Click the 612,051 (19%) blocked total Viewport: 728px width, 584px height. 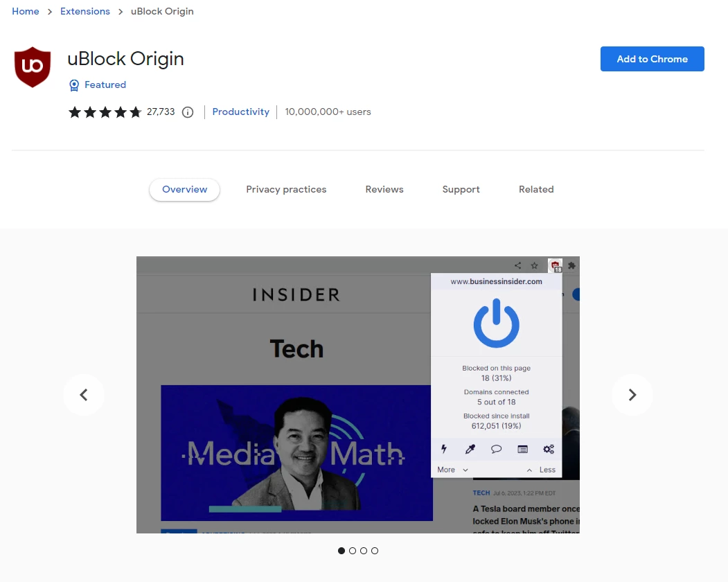coord(497,425)
